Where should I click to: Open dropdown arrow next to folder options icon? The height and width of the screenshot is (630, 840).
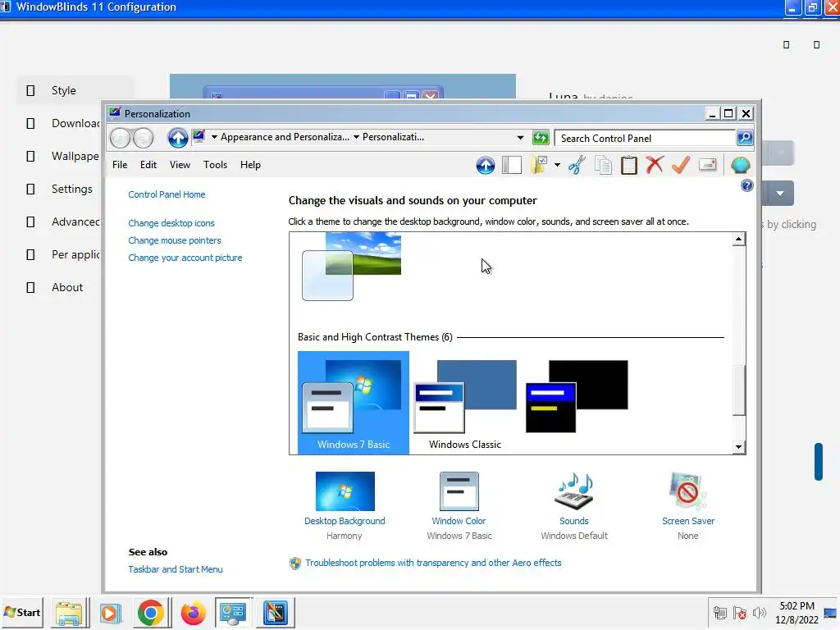point(557,165)
